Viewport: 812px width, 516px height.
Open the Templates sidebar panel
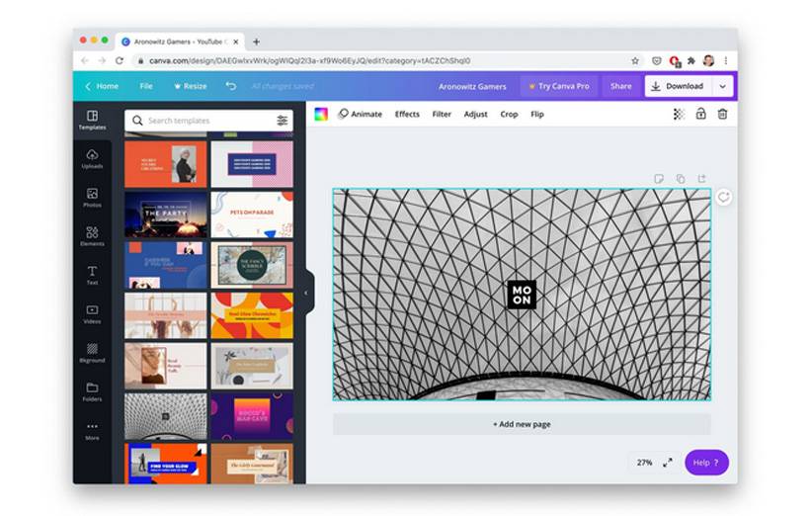pyautogui.click(x=92, y=121)
